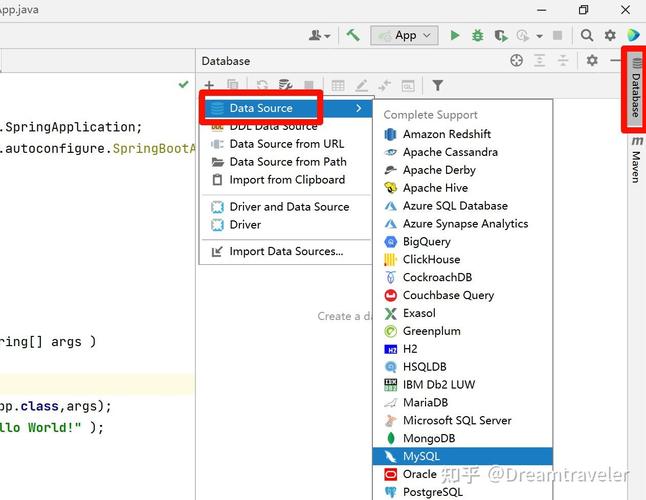Click the table view icon in Database toolbar
This screenshot has width=646, height=500.
click(x=338, y=85)
